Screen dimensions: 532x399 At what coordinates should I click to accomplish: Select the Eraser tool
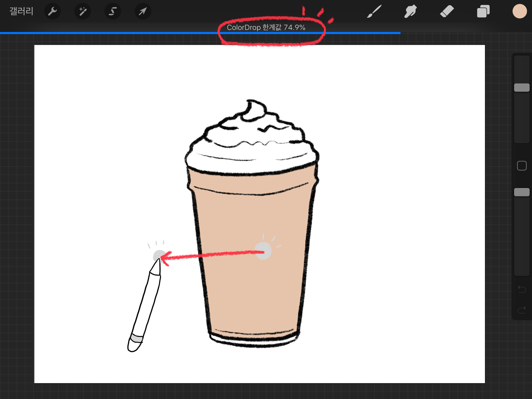coord(447,11)
